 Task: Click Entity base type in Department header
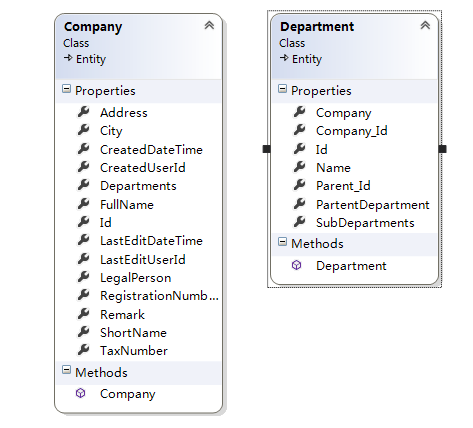[x=307, y=59]
